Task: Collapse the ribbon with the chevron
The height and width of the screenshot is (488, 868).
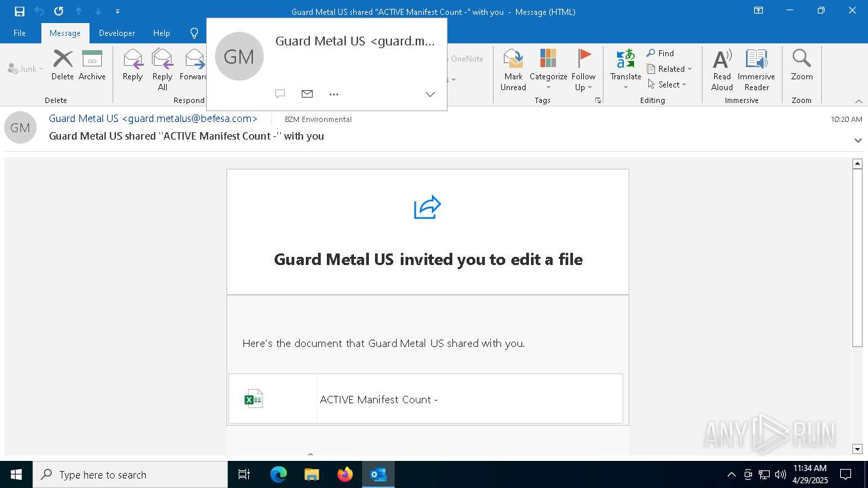Action: [859, 101]
